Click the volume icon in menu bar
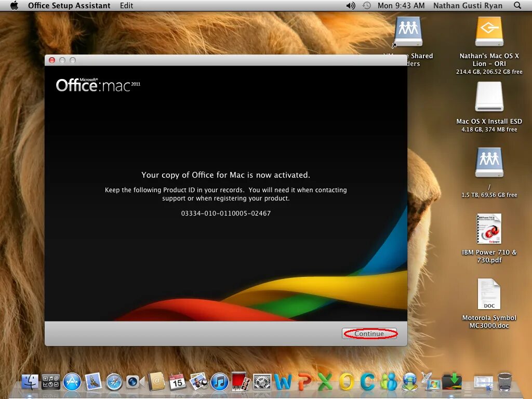 point(351,5)
